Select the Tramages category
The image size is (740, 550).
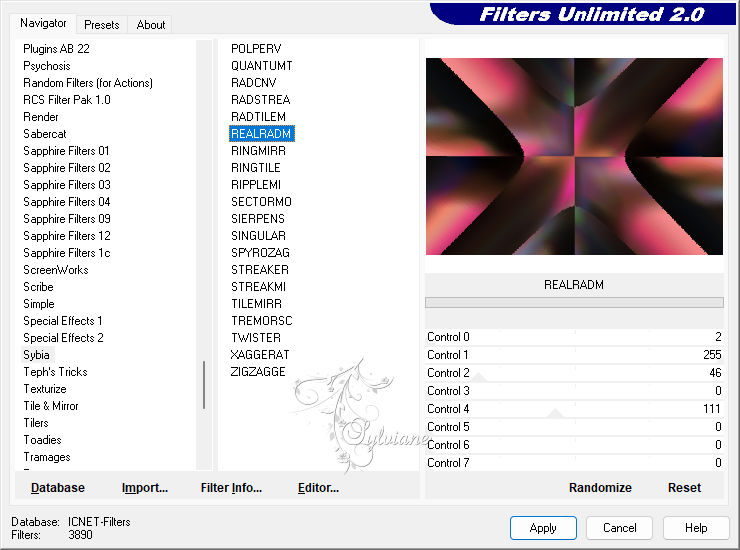pyautogui.click(x=47, y=457)
